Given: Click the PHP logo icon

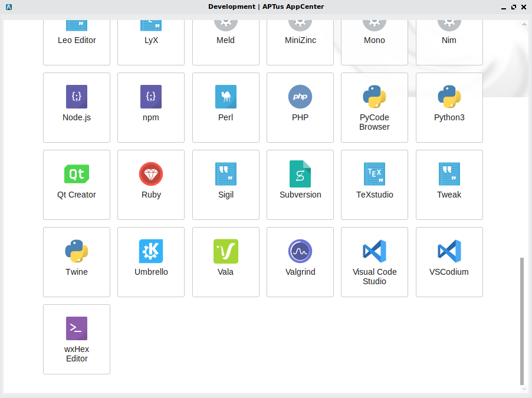Looking at the screenshot, I should click(300, 97).
